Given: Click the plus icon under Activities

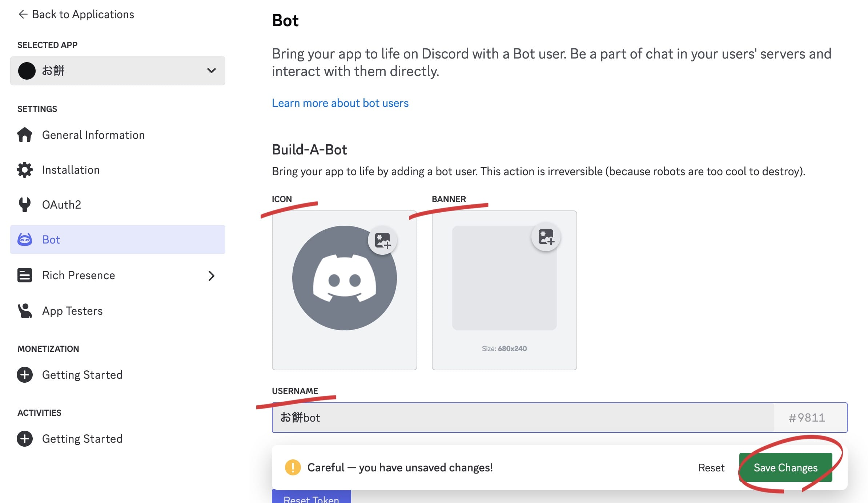Looking at the screenshot, I should pos(25,439).
